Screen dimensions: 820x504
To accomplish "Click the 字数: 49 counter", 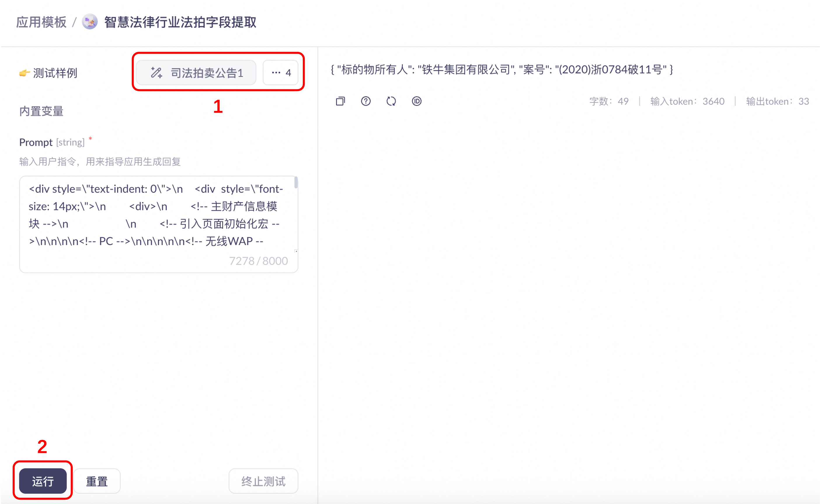I will 609,101.
